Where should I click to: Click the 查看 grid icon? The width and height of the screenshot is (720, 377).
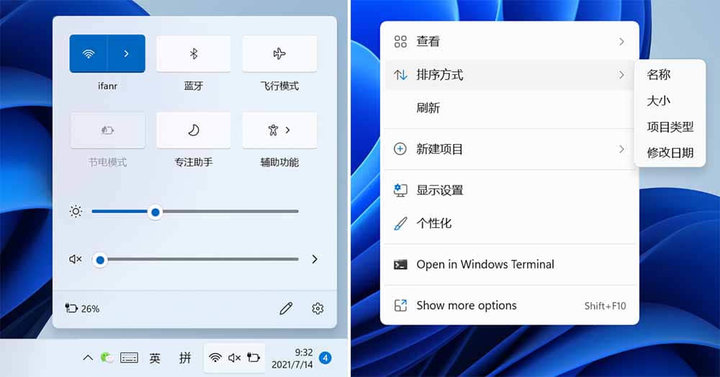pyautogui.click(x=400, y=42)
